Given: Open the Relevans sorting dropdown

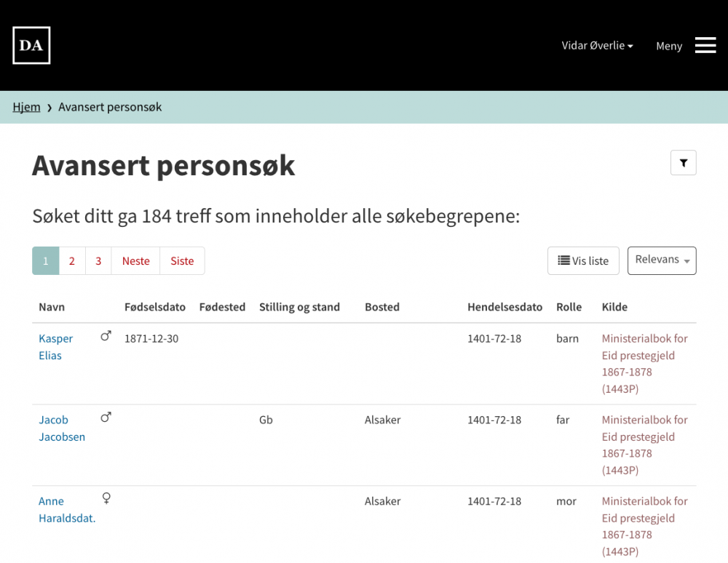Looking at the screenshot, I should [661, 260].
